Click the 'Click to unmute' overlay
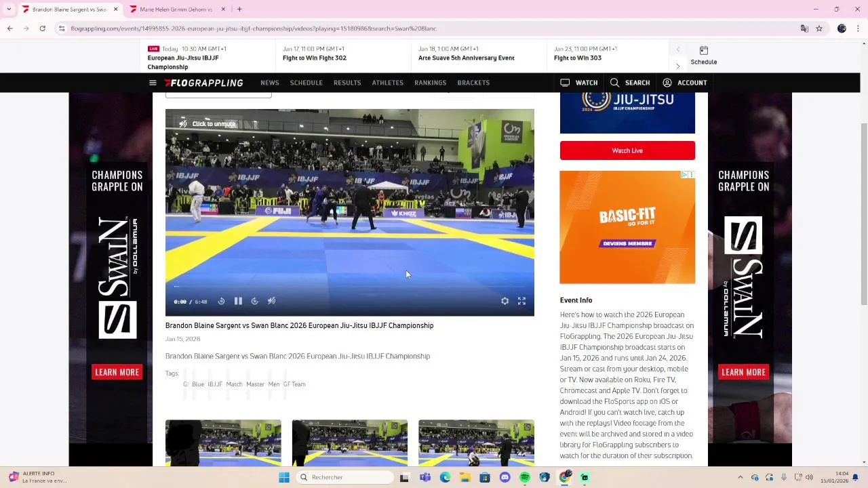Viewport: 868px width, 488px height. [x=208, y=124]
